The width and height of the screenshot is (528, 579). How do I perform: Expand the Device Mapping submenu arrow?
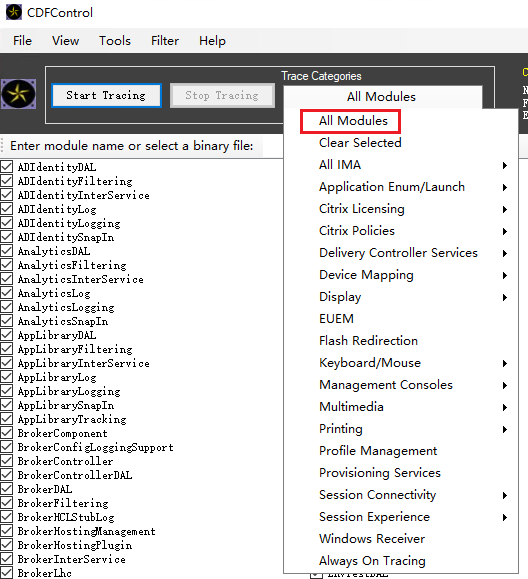(x=505, y=275)
